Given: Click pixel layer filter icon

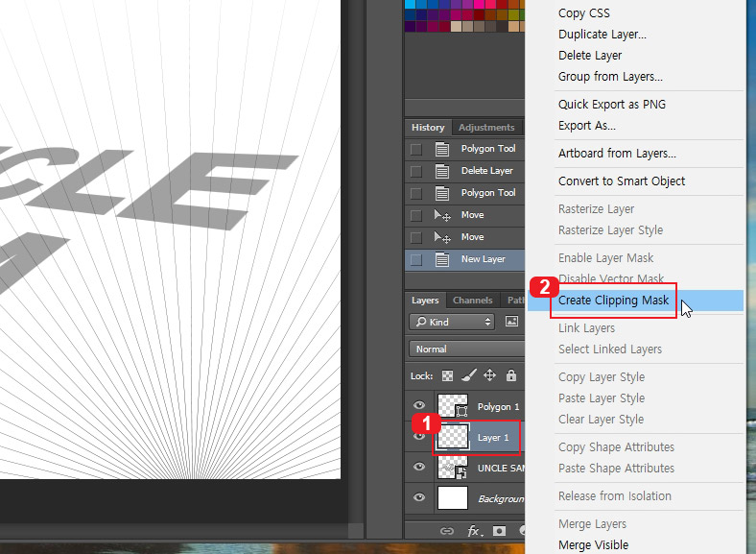Looking at the screenshot, I should coord(511,322).
